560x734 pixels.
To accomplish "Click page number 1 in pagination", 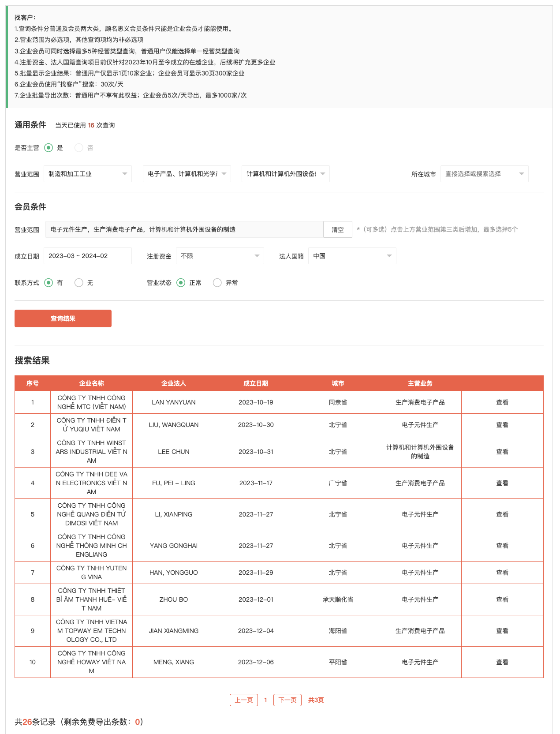I will click(265, 700).
